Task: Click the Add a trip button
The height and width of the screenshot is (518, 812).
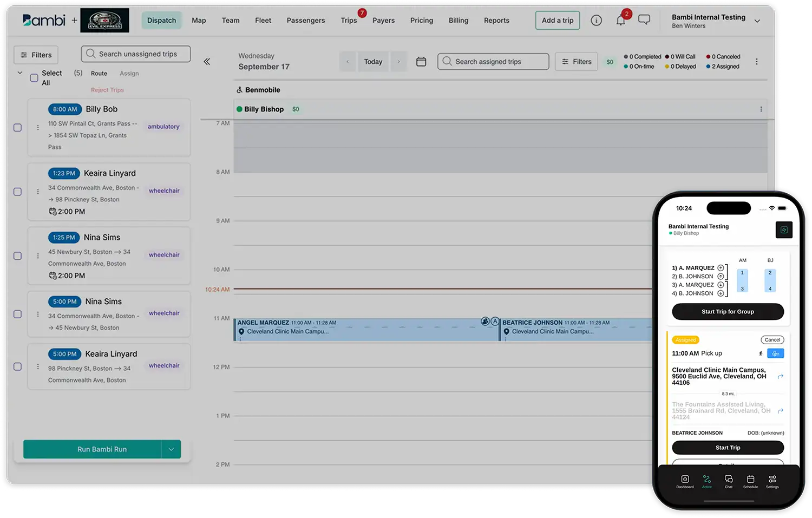Action: (558, 21)
